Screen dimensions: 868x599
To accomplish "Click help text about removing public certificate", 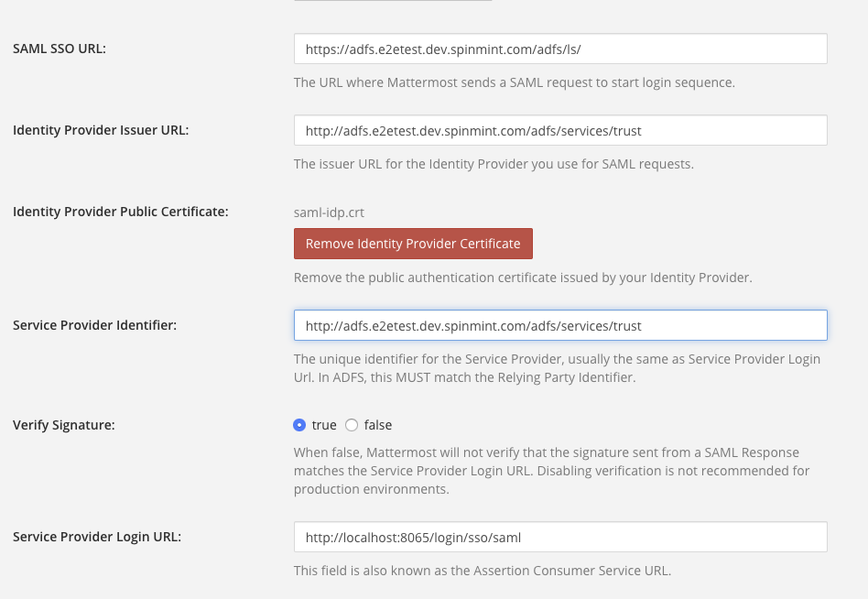I will click(523, 277).
